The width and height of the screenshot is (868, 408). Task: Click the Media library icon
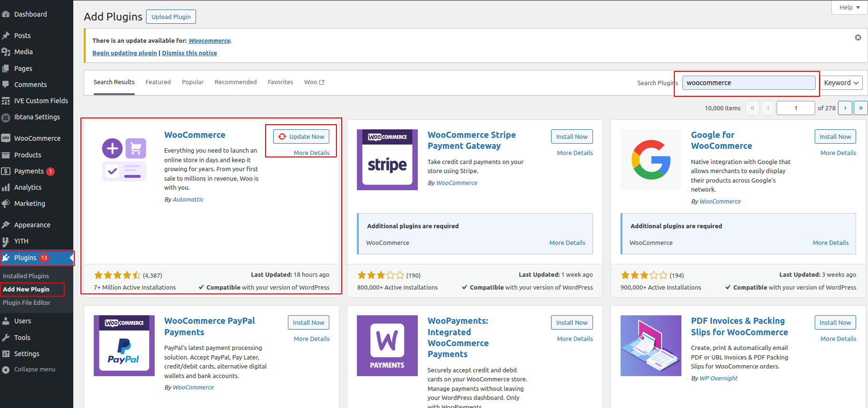click(x=6, y=52)
